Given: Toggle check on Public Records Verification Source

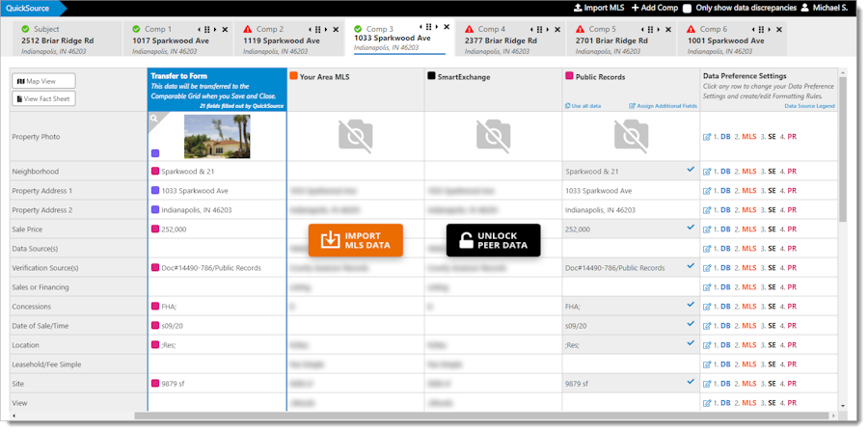Looking at the screenshot, I should [x=691, y=265].
